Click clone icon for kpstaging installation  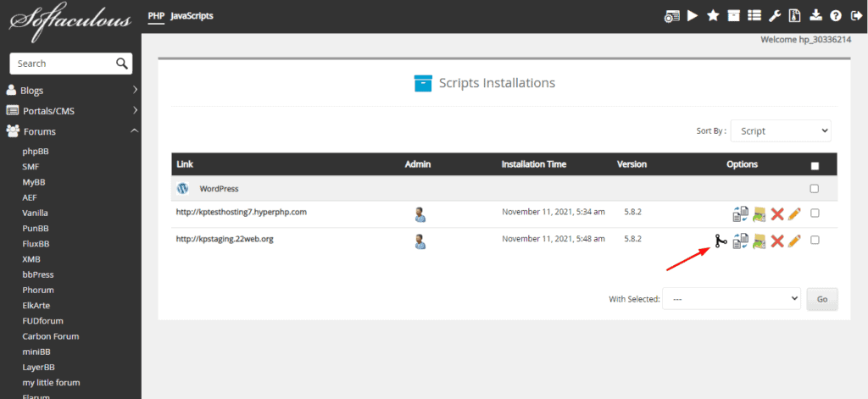point(740,241)
